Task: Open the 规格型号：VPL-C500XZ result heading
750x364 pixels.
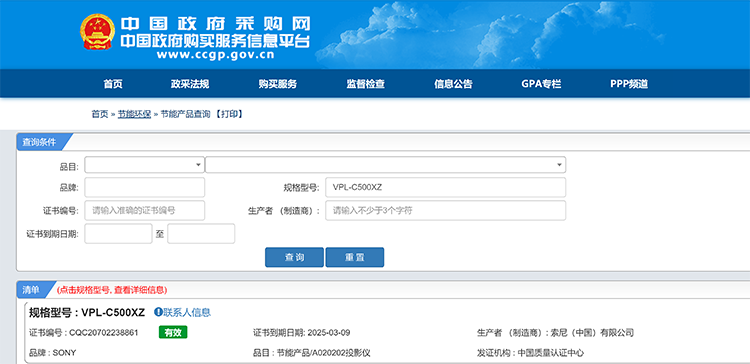Action: pyautogui.click(x=87, y=313)
